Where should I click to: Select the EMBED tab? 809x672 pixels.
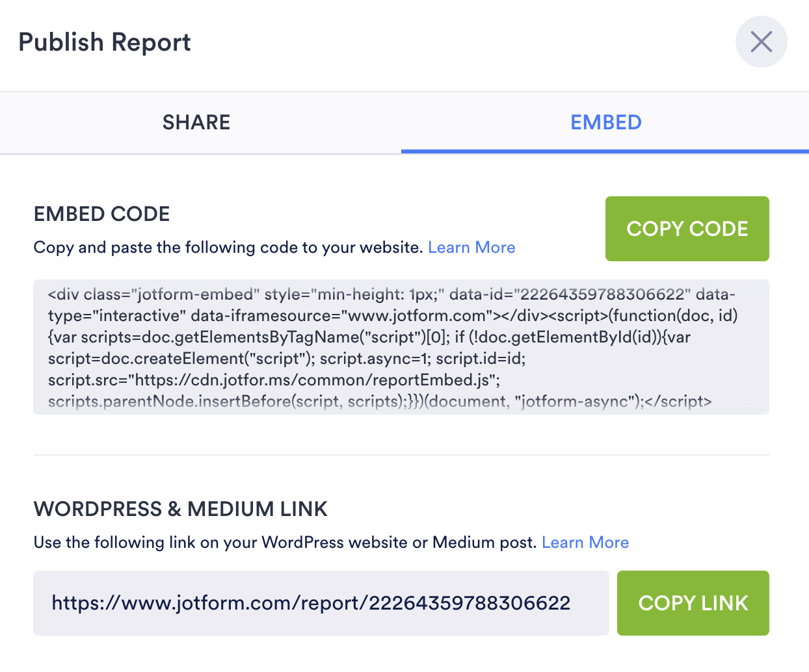605,122
